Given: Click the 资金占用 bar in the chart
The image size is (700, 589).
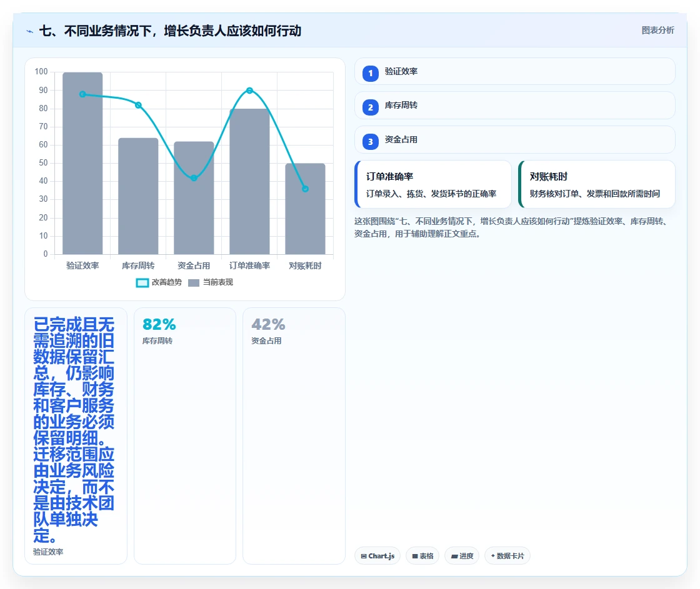Looking at the screenshot, I should (x=194, y=197).
